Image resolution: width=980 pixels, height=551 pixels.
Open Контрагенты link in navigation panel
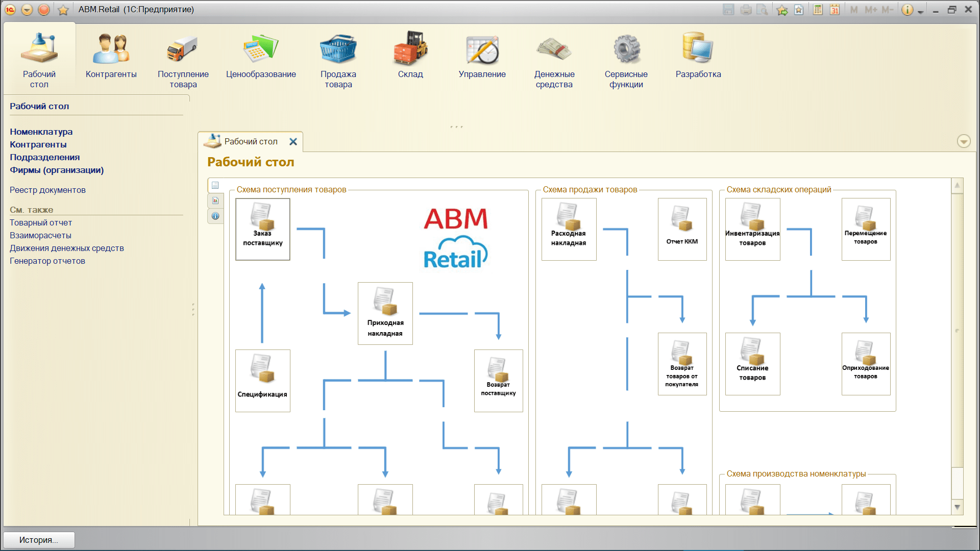pyautogui.click(x=38, y=144)
